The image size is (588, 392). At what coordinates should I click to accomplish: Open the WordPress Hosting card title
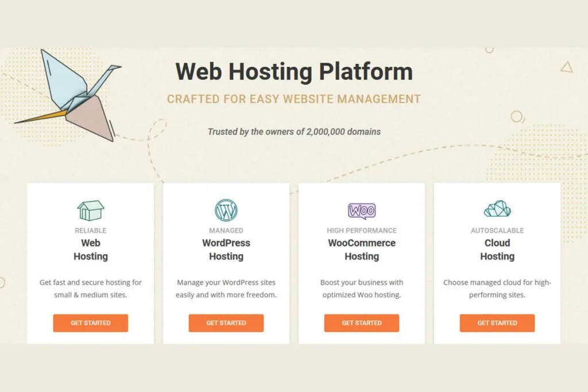(x=226, y=250)
